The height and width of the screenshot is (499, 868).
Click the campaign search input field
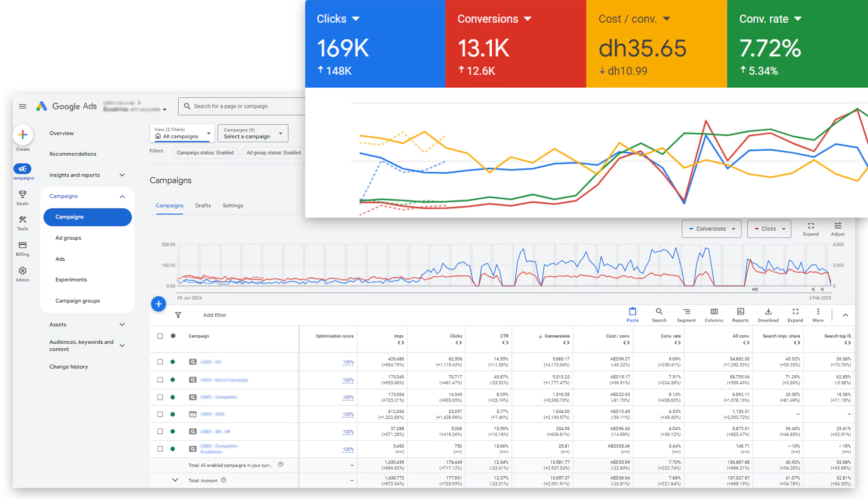pos(245,106)
